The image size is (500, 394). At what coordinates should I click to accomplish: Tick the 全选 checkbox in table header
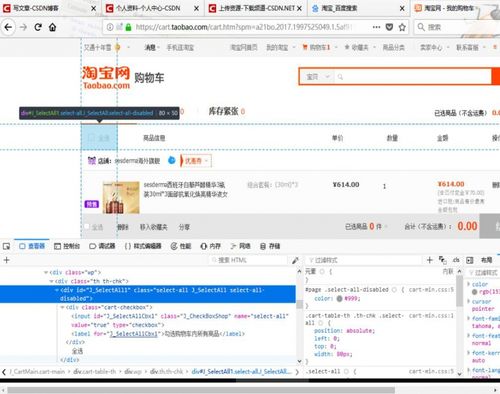91,138
